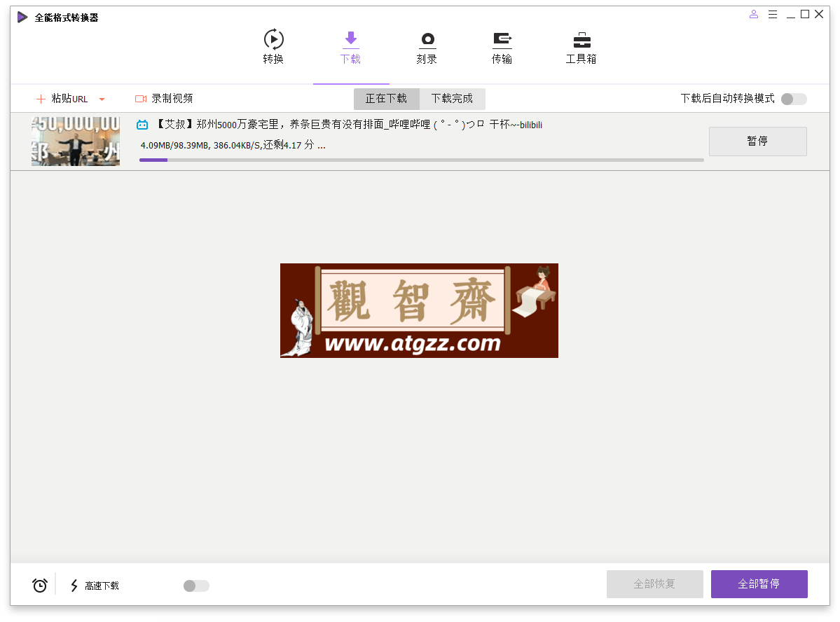This screenshot has height=622, width=840.
Task: Click the video title 【艾叔】郑州5000万豪宅里
Action: pos(349,124)
